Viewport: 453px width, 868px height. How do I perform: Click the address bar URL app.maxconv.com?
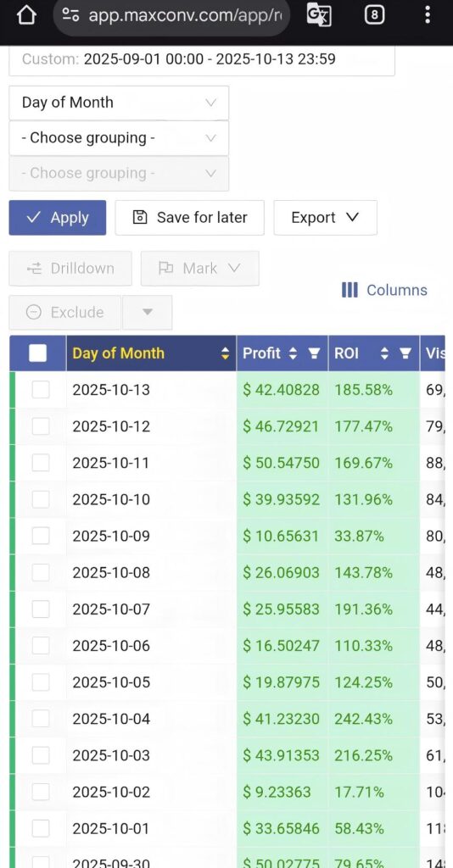pos(185,16)
